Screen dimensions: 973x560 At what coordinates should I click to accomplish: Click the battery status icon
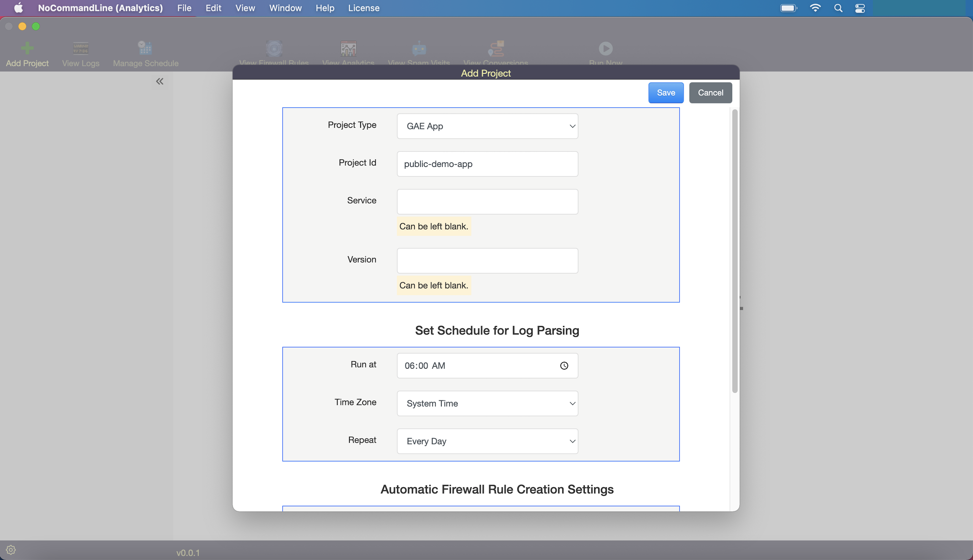(789, 8)
